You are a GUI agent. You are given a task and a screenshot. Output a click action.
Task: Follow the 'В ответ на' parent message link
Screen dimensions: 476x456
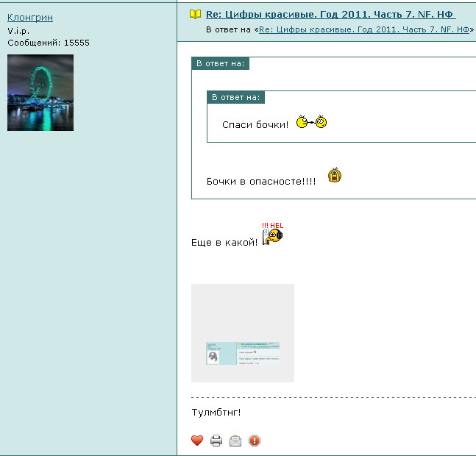click(x=364, y=29)
